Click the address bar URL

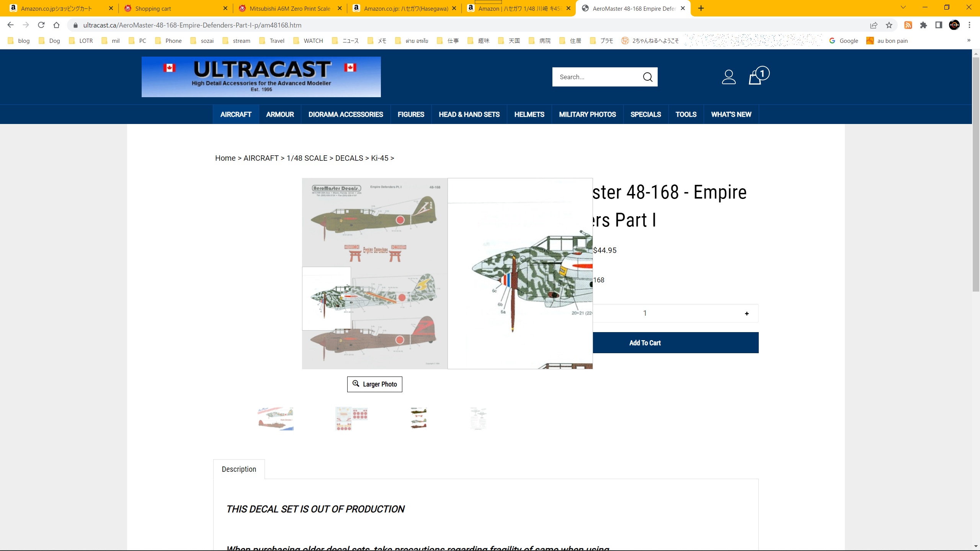[192, 25]
